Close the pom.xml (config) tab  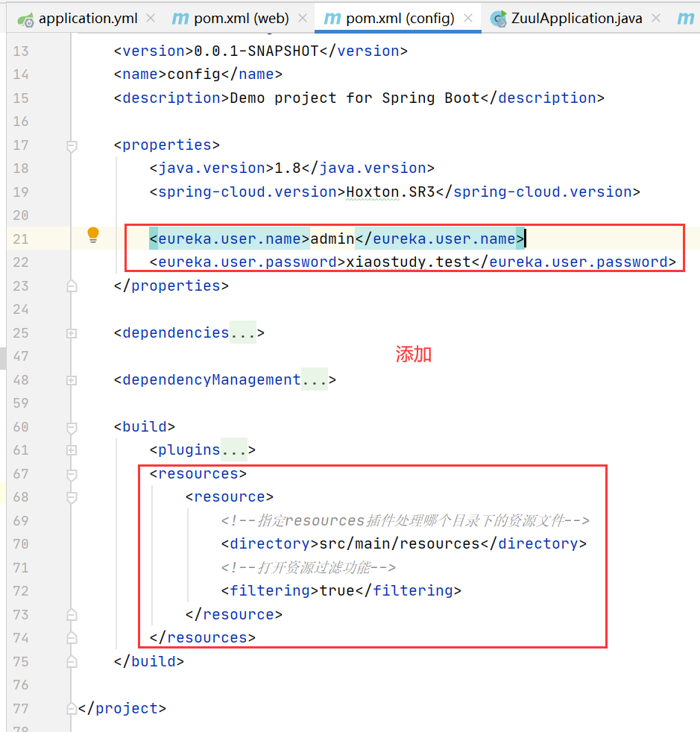468,18
